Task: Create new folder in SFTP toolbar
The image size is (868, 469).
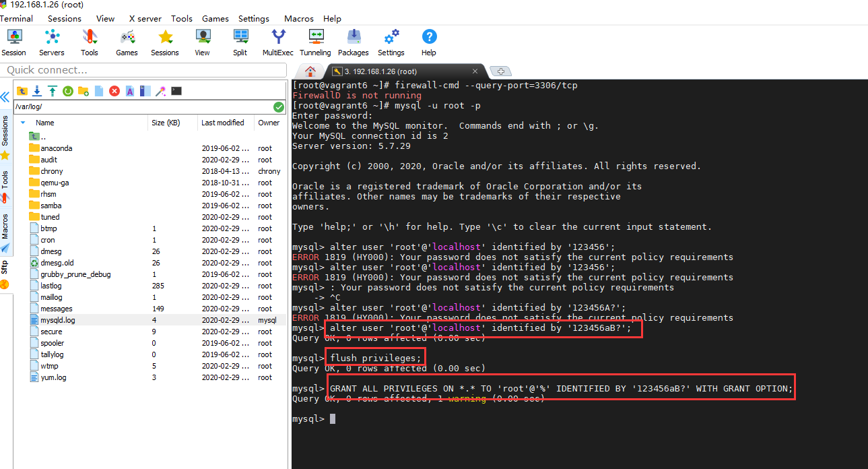Action: point(84,91)
